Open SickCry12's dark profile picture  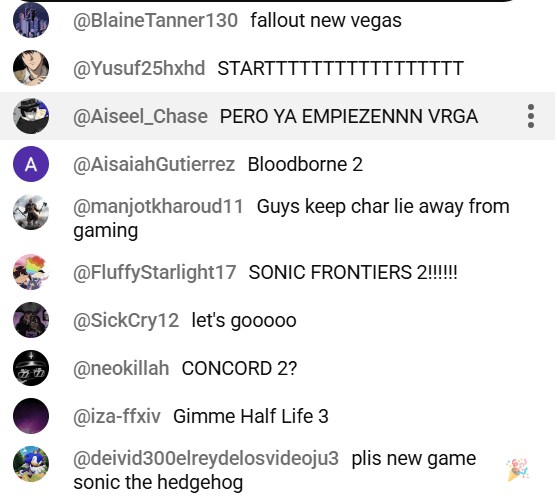(31, 320)
